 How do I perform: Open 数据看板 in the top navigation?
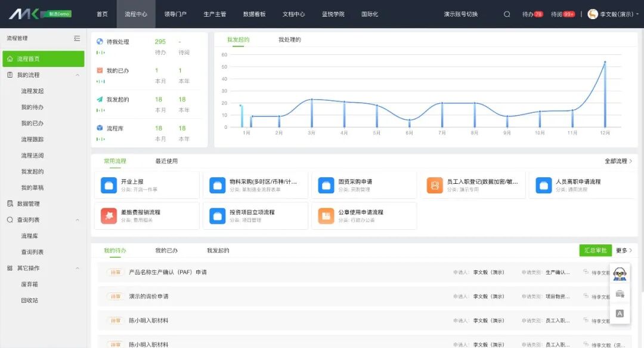[x=255, y=14]
